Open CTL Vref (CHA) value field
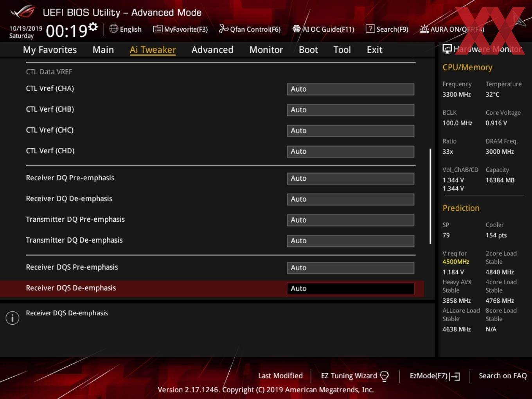The width and height of the screenshot is (532, 399). click(350, 89)
